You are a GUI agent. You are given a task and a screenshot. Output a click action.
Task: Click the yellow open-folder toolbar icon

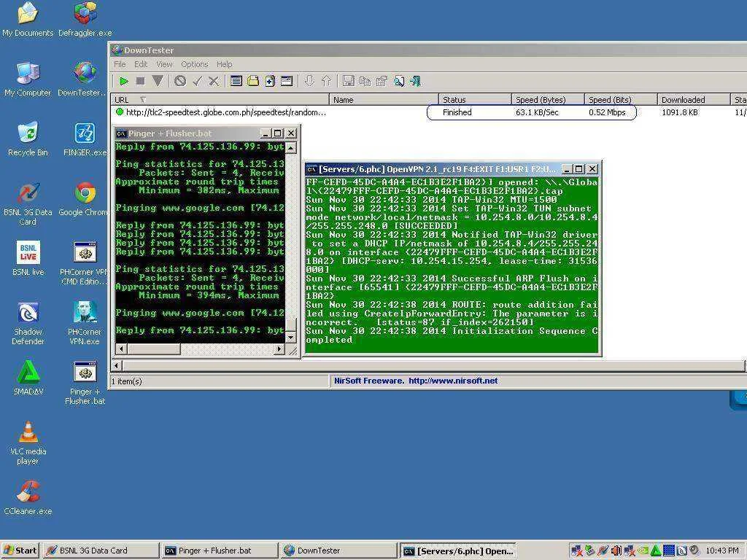pyautogui.click(x=253, y=81)
